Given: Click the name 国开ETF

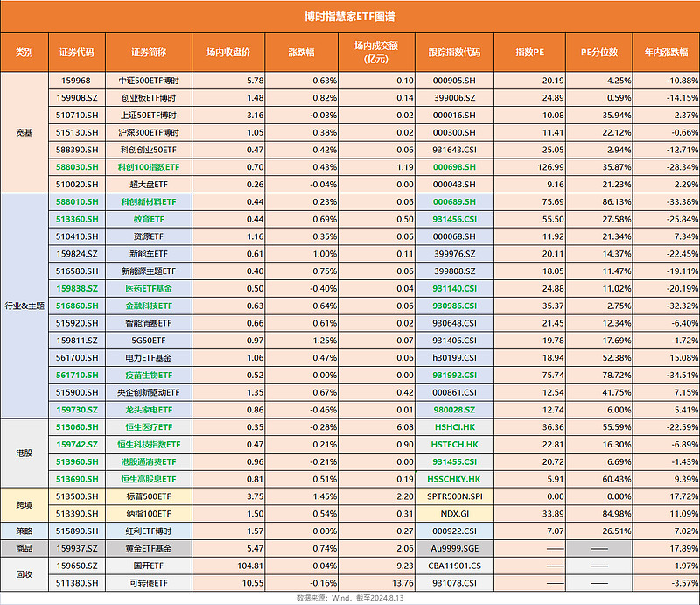Looking at the screenshot, I should pos(149,566).
